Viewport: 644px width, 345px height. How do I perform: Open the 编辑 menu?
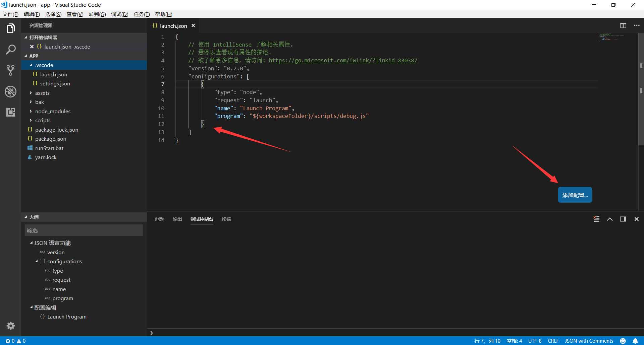pyautogui.click(x=32, y=14)
